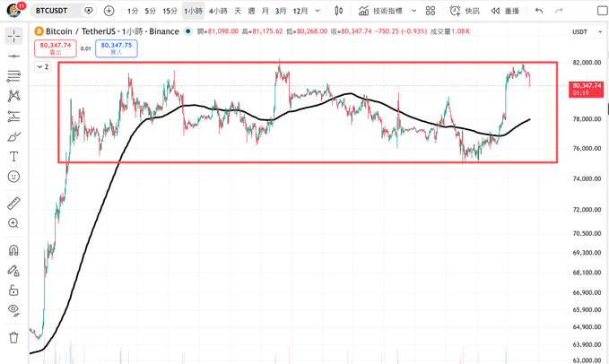Redo the chart action
The width and height of the screenshot is (609, 364).
coord(559,11)
